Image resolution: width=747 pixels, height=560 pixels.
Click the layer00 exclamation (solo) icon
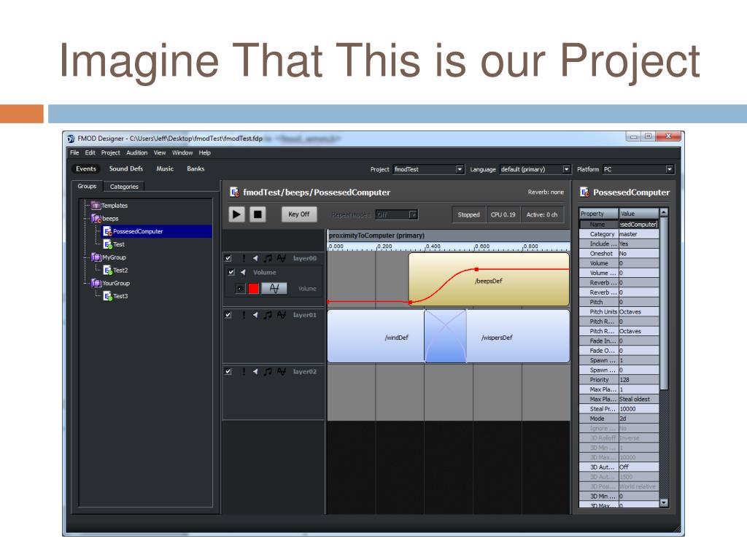click(244, 258)
